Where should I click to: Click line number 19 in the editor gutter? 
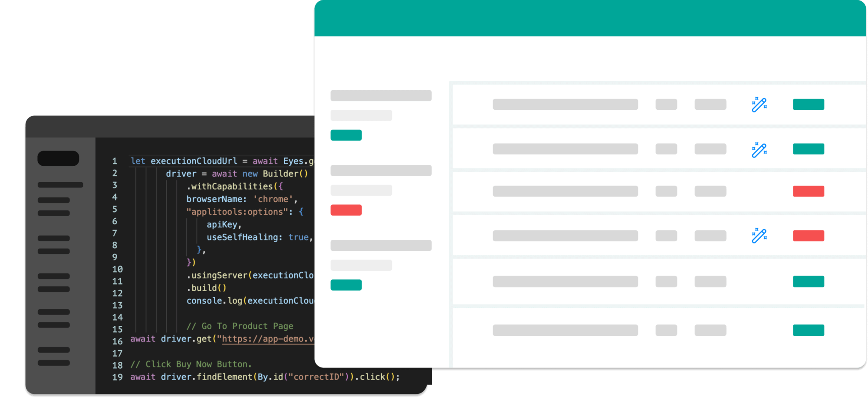tap(117, 377)
